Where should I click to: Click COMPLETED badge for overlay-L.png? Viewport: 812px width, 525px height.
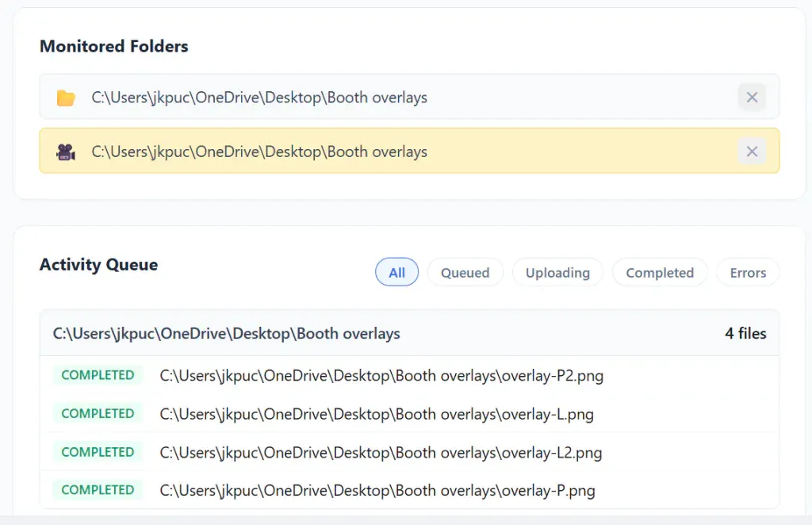tap(98, 414)
